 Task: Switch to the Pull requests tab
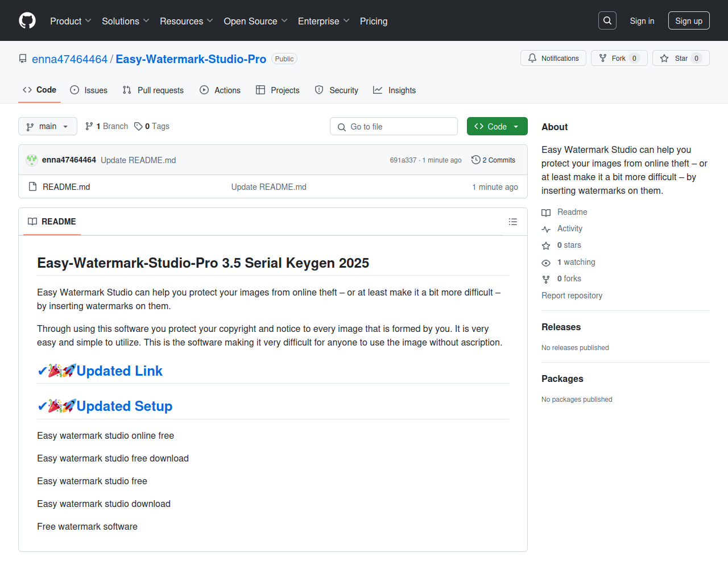[x=153, y=90]
